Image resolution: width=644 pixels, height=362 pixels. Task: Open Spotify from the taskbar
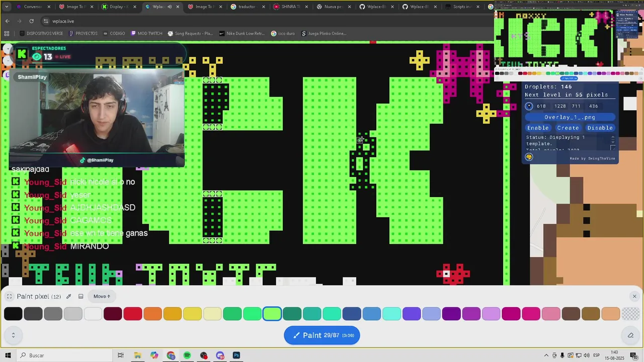pos(187,355)
